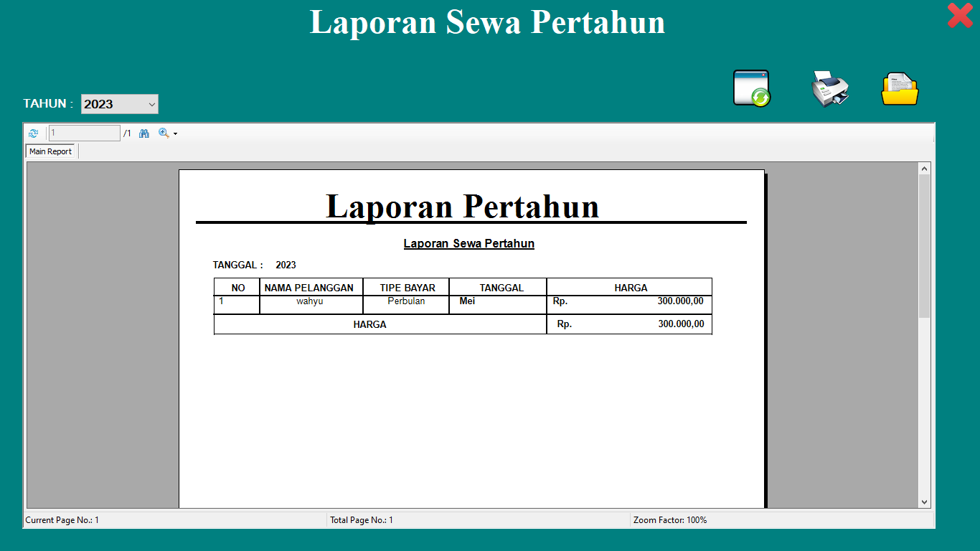Click the page number input field
This screenshot has height=551, width=980.
coord(85,133)
